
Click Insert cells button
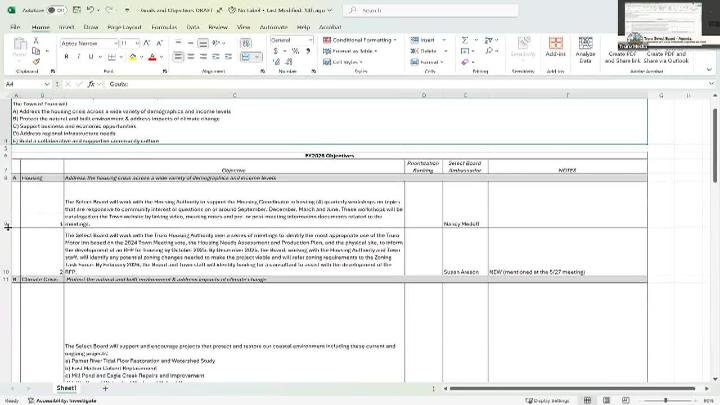click(x=423, y=40)
